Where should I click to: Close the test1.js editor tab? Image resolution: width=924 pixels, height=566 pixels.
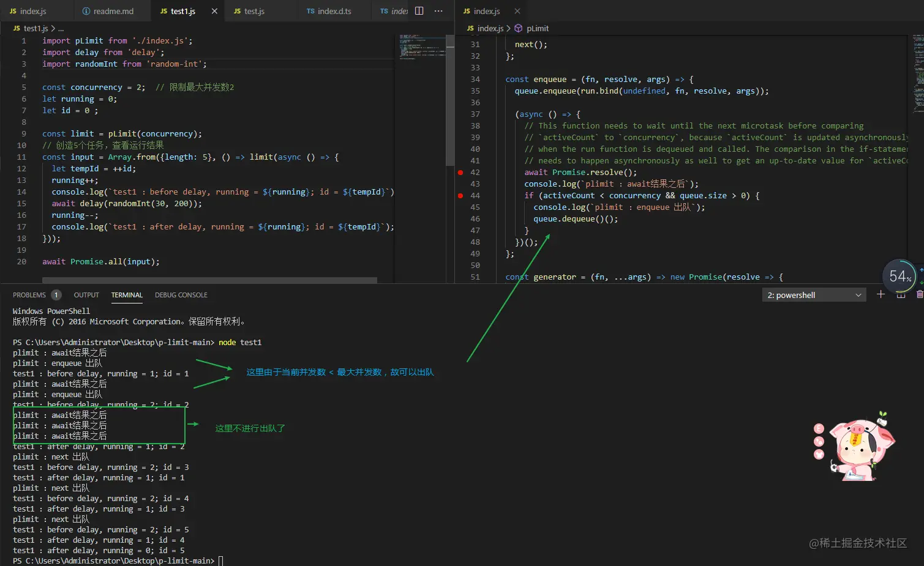coord(214,11)
